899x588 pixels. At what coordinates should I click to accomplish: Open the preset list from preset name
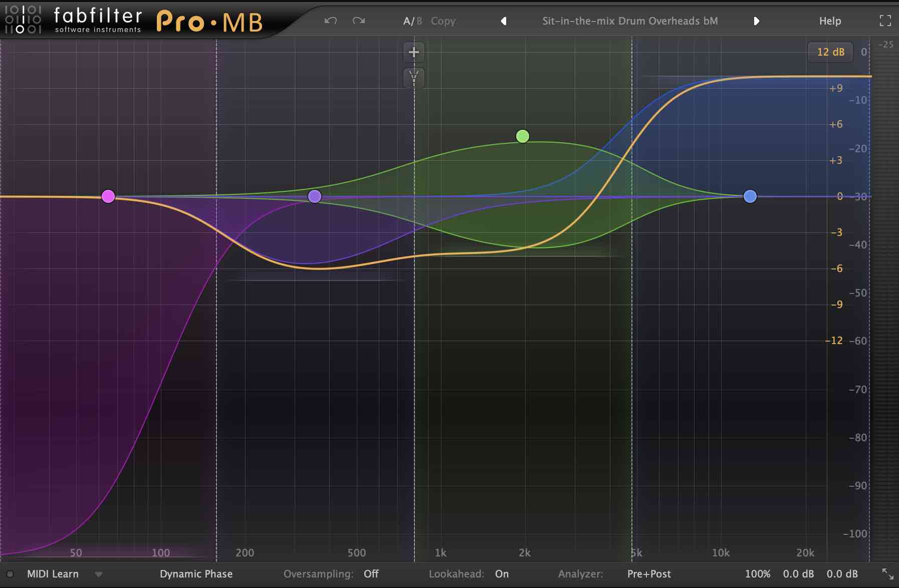[630, 21]
